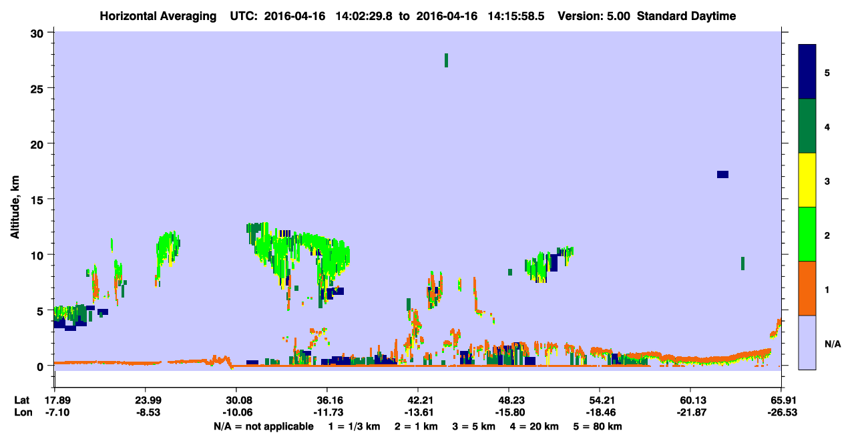Viewport: 868px width, 445px height.
Task: Click the orange colorbar segment labeled 1
Action: tap(807, 288)
